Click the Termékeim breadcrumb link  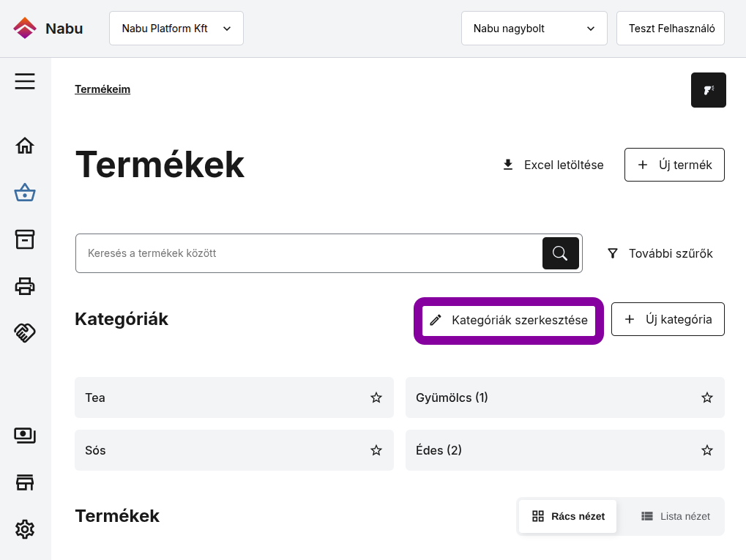tap(102, 89)
